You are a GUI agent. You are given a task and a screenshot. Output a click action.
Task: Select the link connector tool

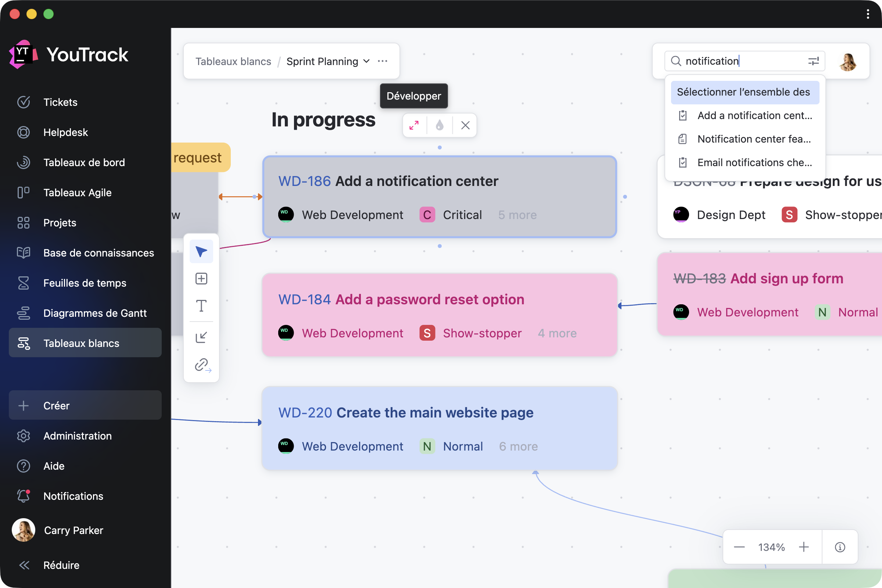tap(202, 365)
